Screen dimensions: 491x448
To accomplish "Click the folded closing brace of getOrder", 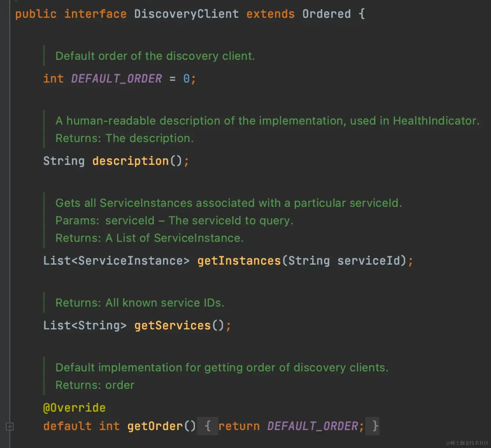I will [373, 426].
